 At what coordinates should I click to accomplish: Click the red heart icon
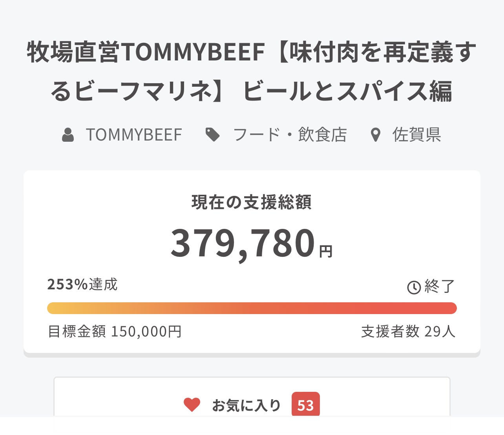192,405
